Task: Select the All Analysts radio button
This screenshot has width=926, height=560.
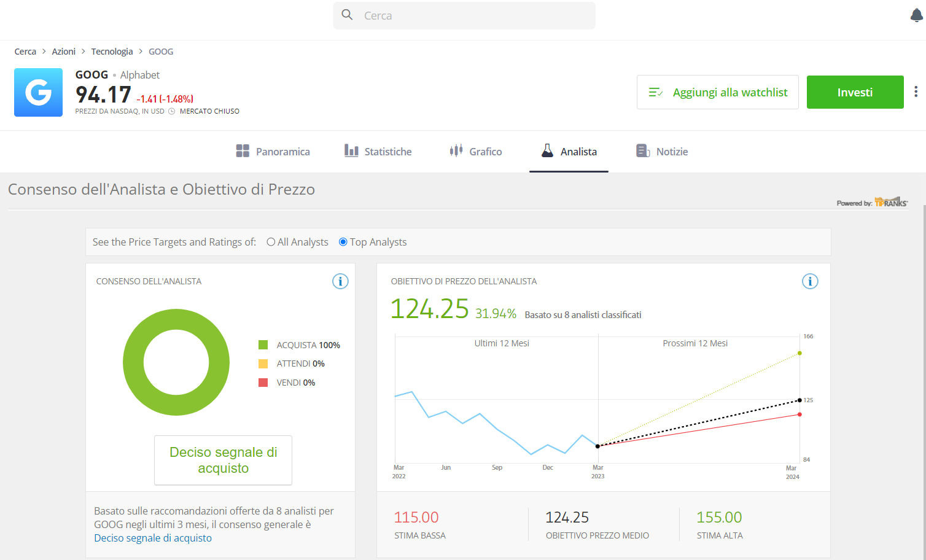Action: click(x=271, y=242)
